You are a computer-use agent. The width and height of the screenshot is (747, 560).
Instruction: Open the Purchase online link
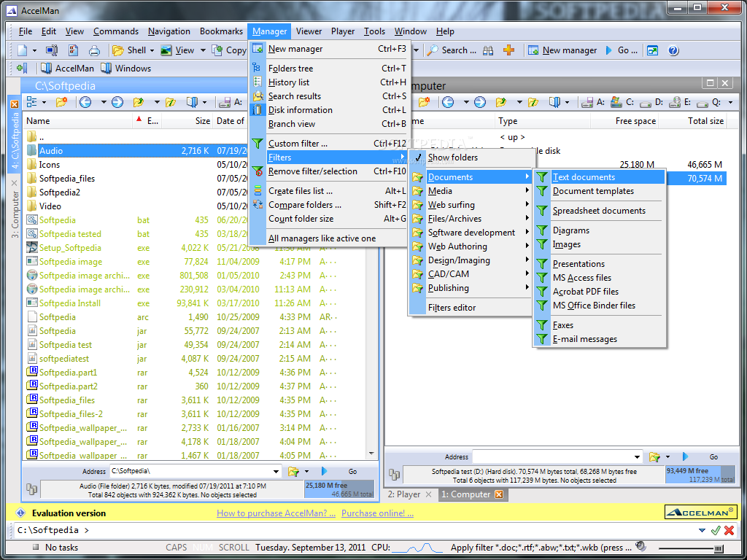coord(377,513)
